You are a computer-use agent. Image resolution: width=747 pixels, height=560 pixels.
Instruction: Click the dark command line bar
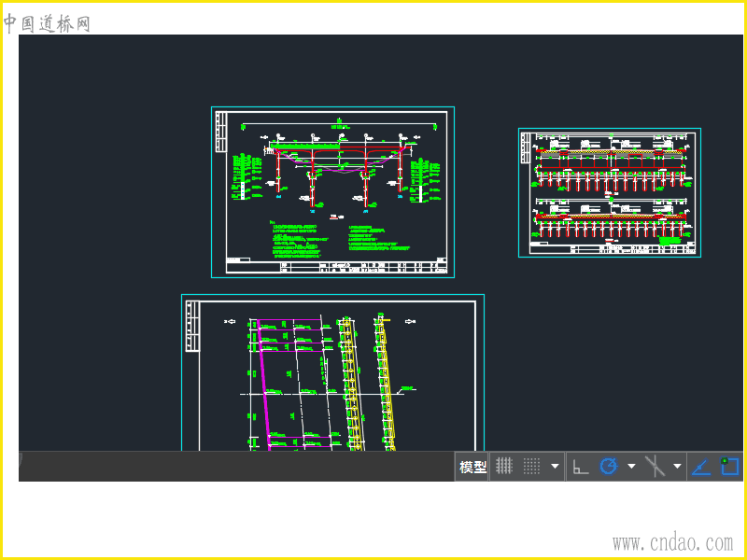233,466
